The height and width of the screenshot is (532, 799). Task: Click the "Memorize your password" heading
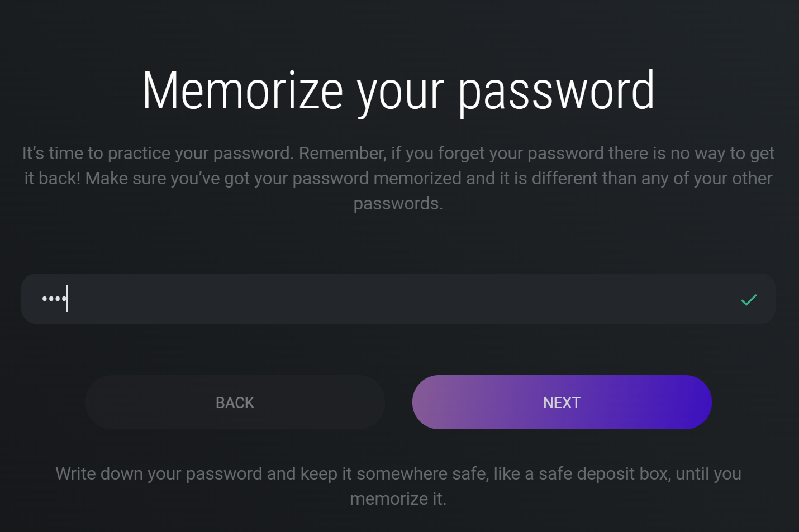pos(398,90)
